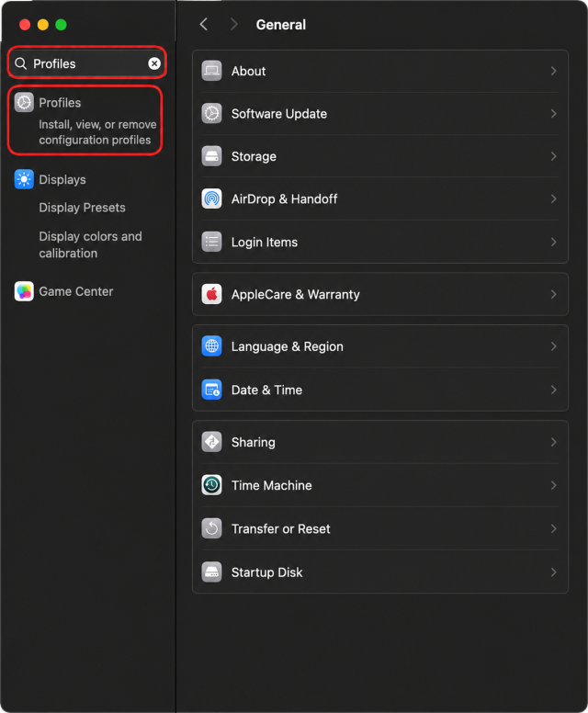Click the Language & Region globe icon
Screen dimensions: 588x713
tap(211, 346)
